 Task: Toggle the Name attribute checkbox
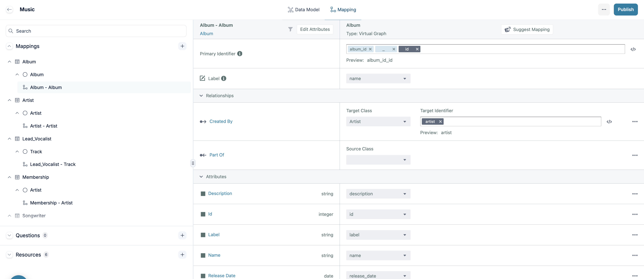[203, 255]
